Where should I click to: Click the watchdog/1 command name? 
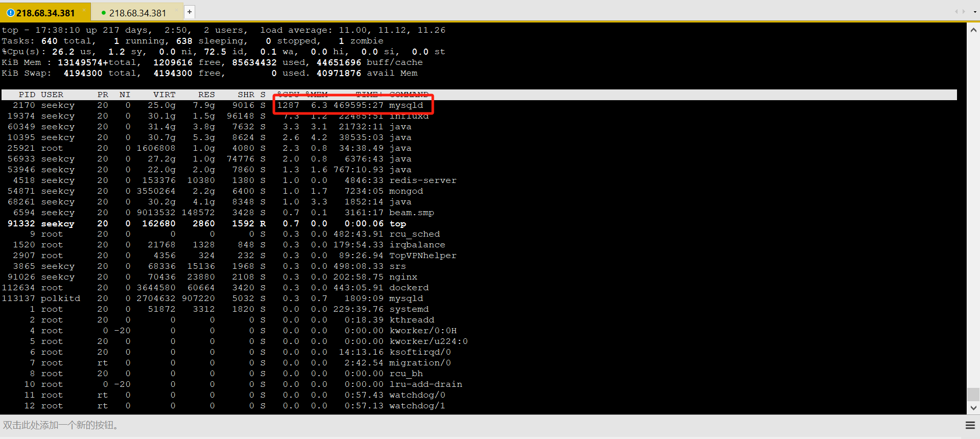[417, 406]
